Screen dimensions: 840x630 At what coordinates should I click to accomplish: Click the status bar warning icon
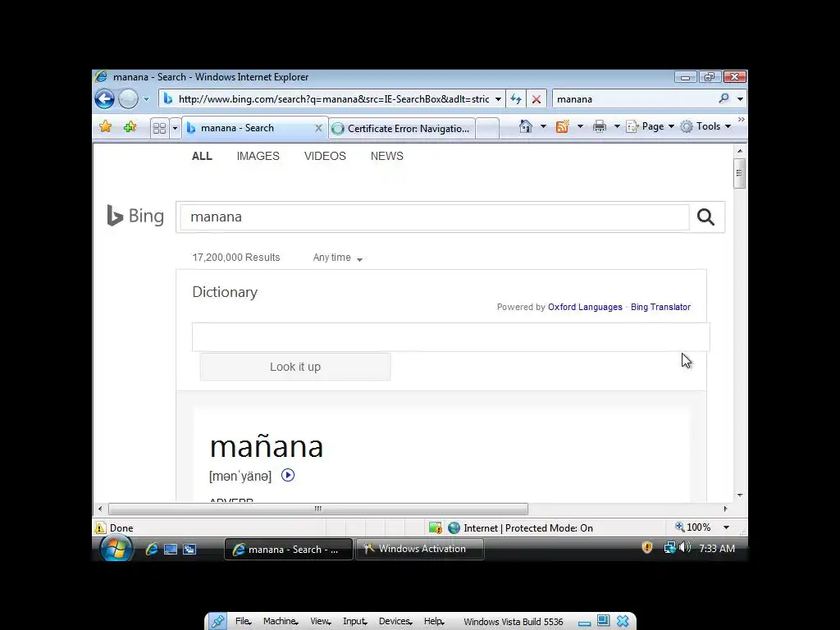[x=100, y=527]
